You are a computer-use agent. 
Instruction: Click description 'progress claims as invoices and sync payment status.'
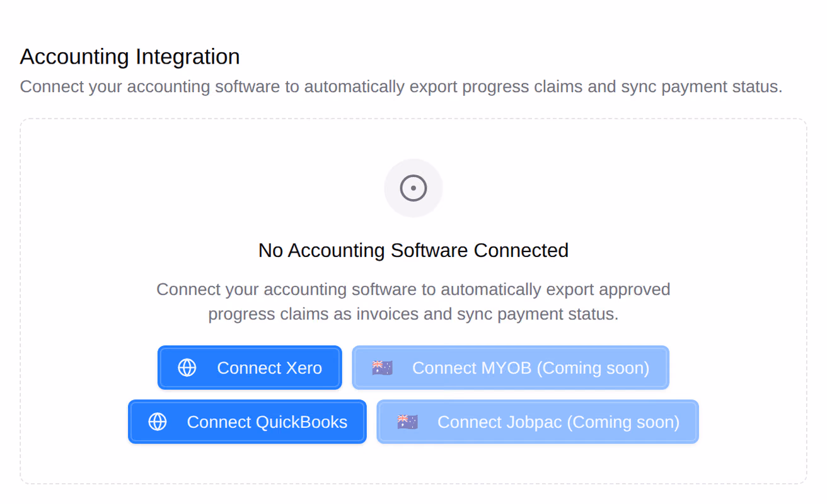pos(413,314)
